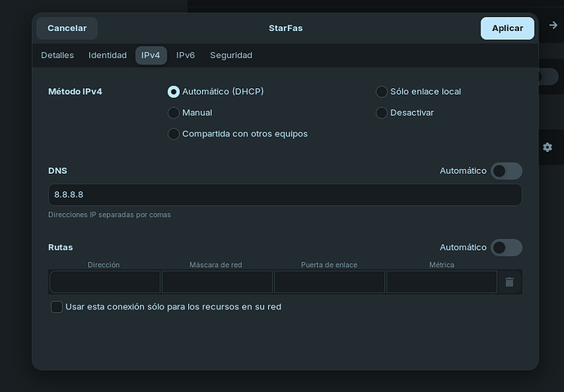Pick Sólo enlace local method
Screen dimensions: 564x392
click(382, 91)
